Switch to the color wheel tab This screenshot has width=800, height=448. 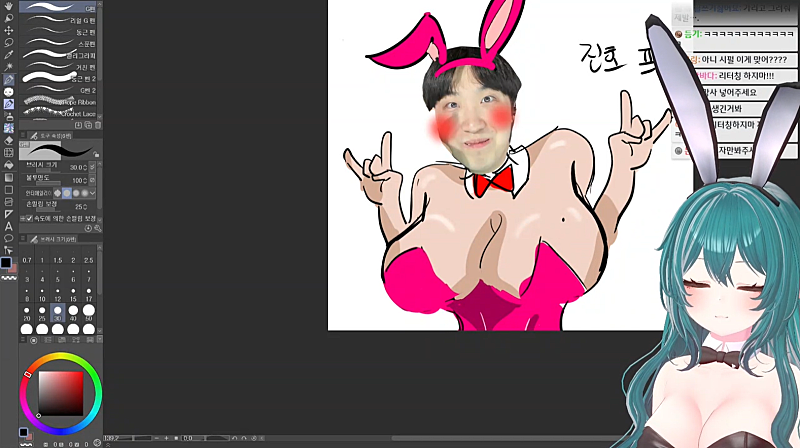34,340
